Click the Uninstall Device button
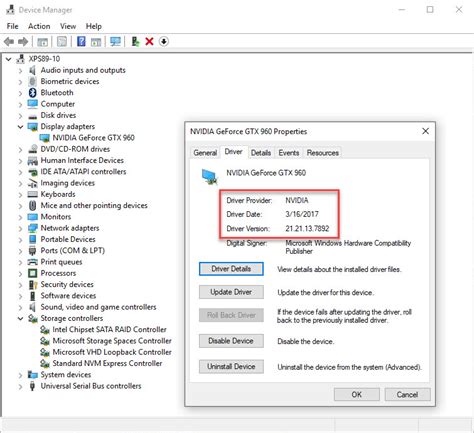This screenshot has height=433, width=474. point(231,367)
